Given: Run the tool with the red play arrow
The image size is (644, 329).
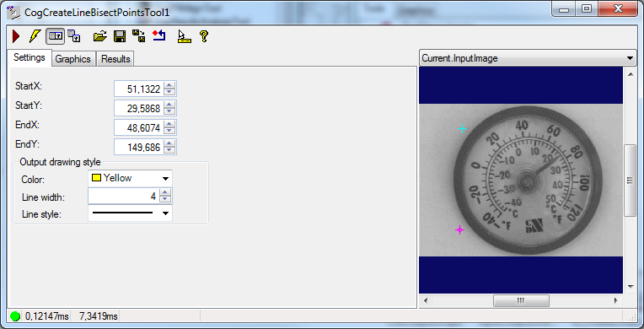Looking at the screenshot, I should point(16,36).
